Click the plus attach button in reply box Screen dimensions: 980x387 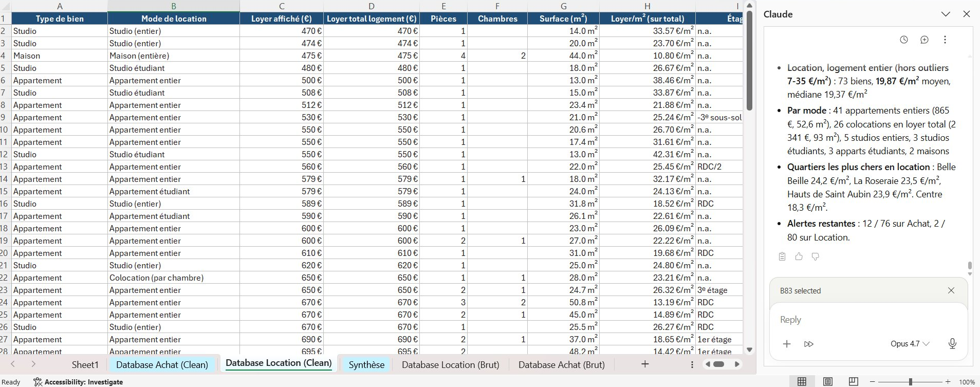coord(787,344)
